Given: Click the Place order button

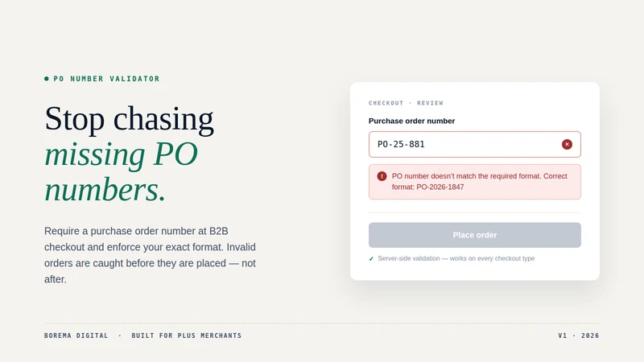Looking at the screenshot, I should 475,235.
